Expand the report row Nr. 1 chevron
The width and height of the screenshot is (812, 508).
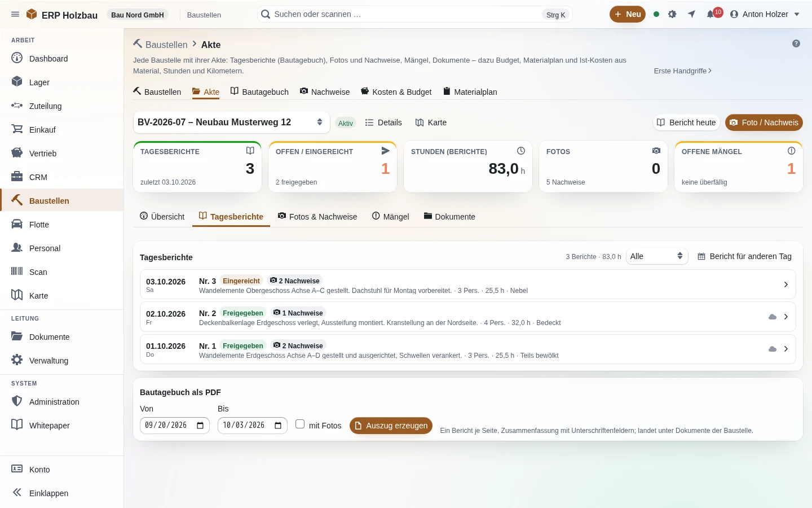tap(786, 349)
